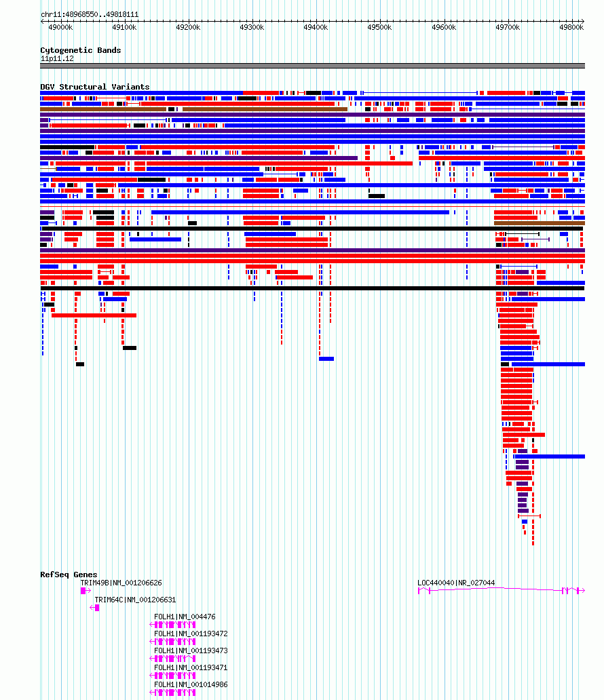The height and width of the screenshot is (700, 604).
Task: Open the LOC440040|NR_027044 gene label
Action: [456, 583]
